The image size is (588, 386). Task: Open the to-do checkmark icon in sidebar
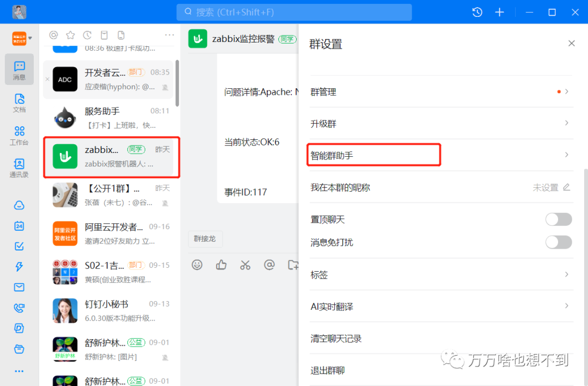19,246
